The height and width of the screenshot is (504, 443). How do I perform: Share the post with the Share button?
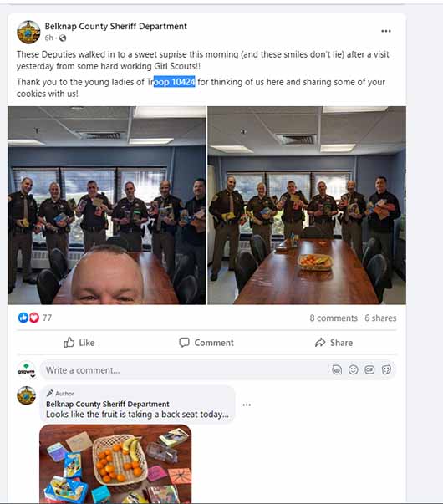pos(334,343)
